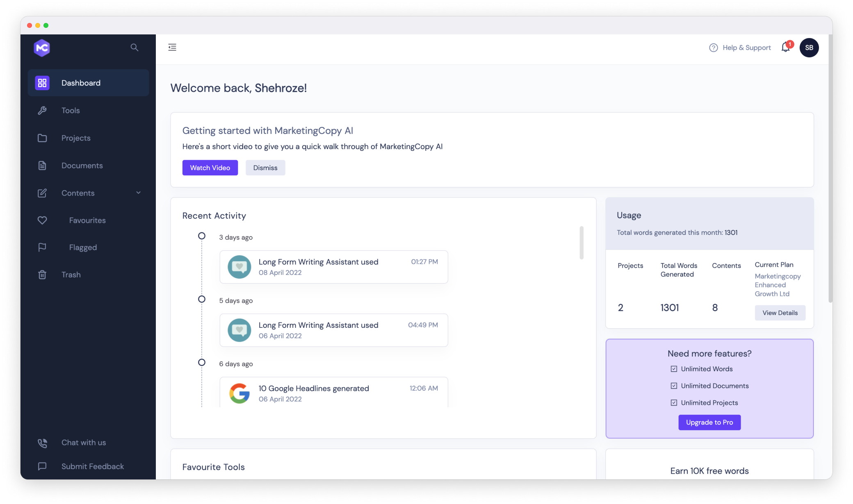Check the Unlimited Words checkbox
Screen dimensions: 853x504
tap(674, 369)
